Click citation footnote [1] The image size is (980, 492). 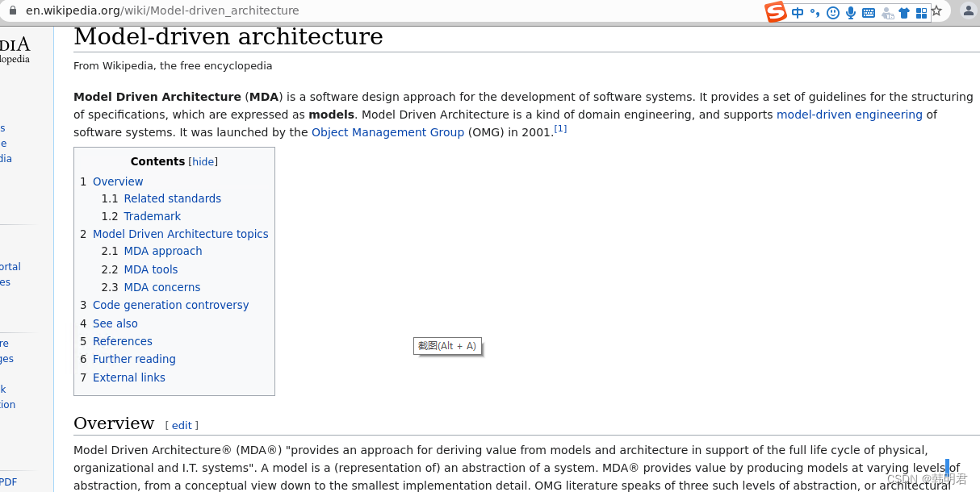pyautogui.click(x=560, y=129)
